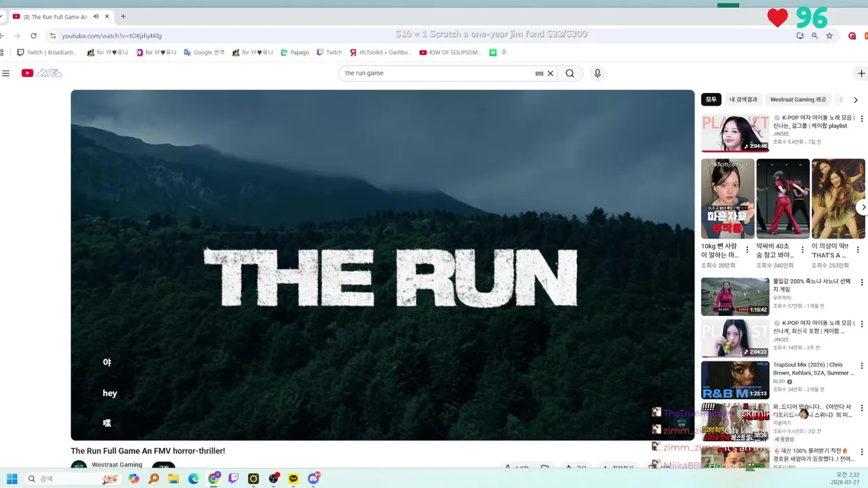Open the K-POP playlist 2:04:48 thumbnail
Screen dimensions: 868x488
[735, 133]
